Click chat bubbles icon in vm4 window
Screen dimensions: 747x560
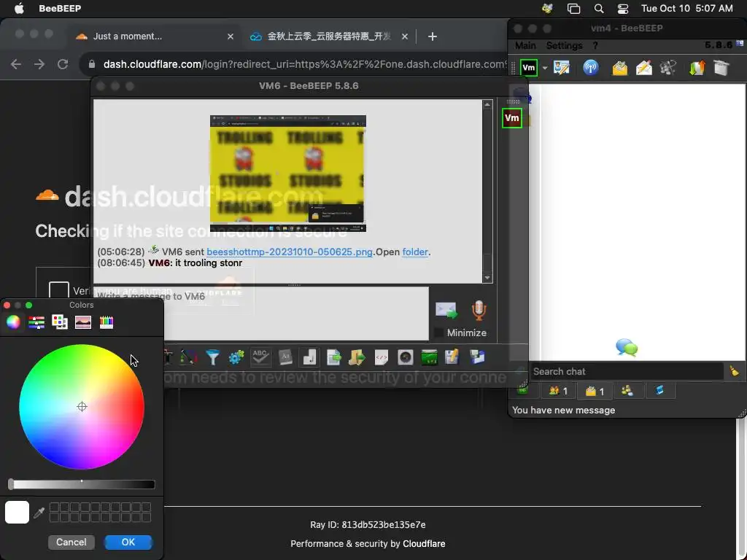tap(627, 347)
